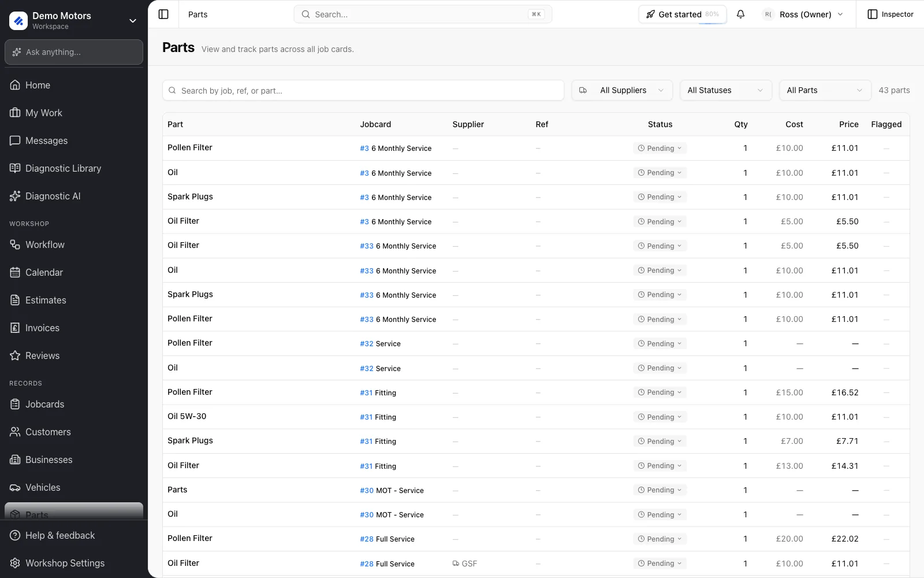This screenshot has width=924, height=578.
Task: Open jobcard #30 link for Parts row
Action: [367, 490]
